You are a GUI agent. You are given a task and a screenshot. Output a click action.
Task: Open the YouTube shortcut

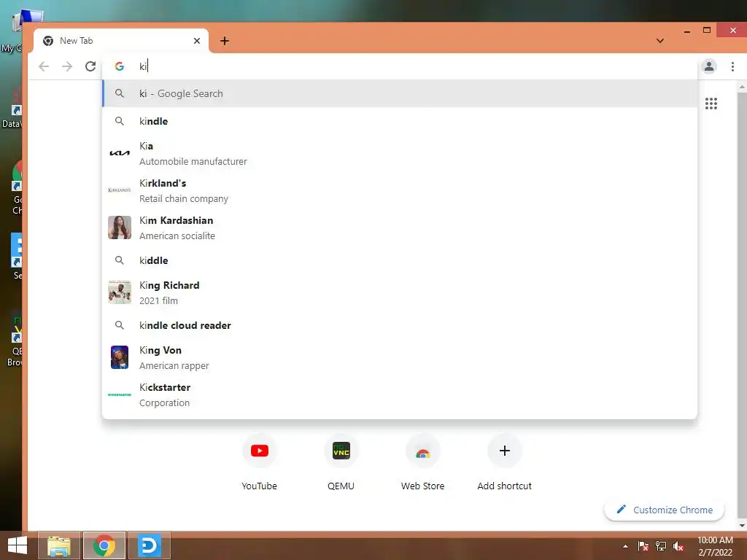click(259, 460)
